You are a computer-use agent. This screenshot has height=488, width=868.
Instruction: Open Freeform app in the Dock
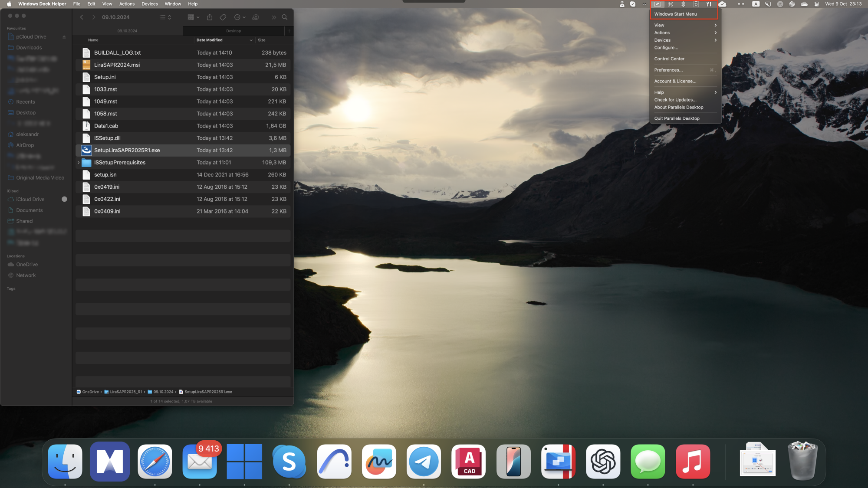(x=379, y=462)
